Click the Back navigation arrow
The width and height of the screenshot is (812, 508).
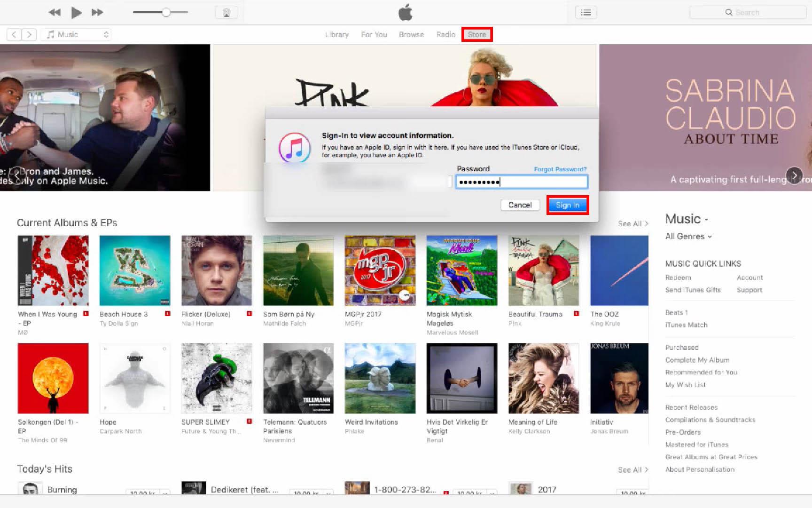coord(14,34)
